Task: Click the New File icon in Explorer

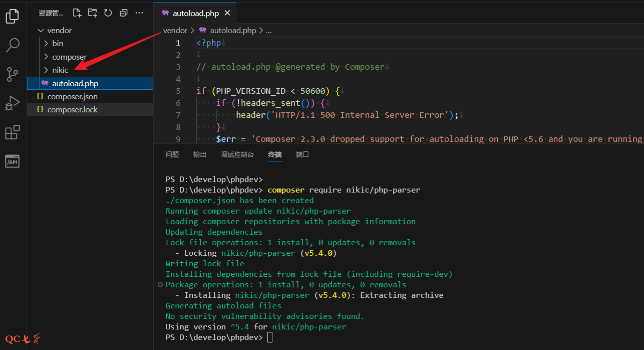Action: point(76,13)
